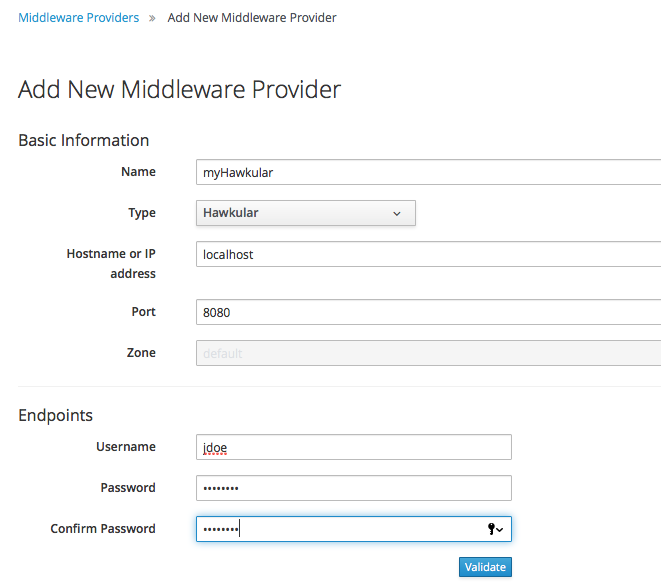The height and width of the screenshot is (588, 661).
Task: Click the Name label
Action: click(138, 172)
